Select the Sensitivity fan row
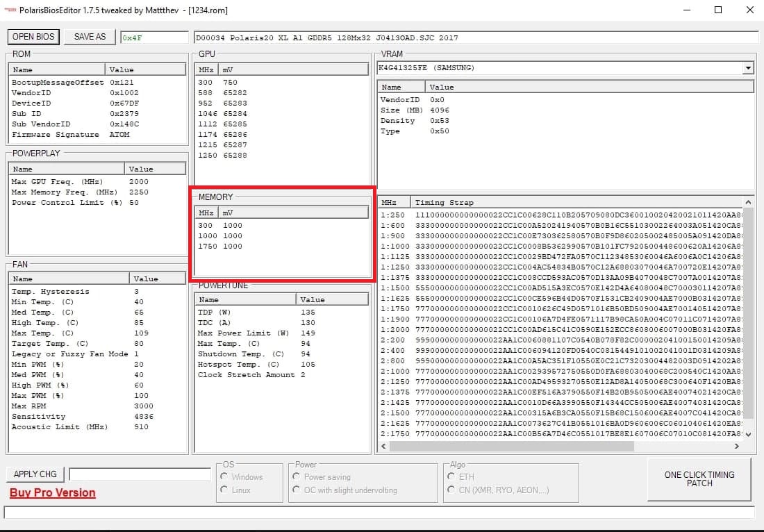The width and height of the screenshot is (764, 532). tap(97, 417)
